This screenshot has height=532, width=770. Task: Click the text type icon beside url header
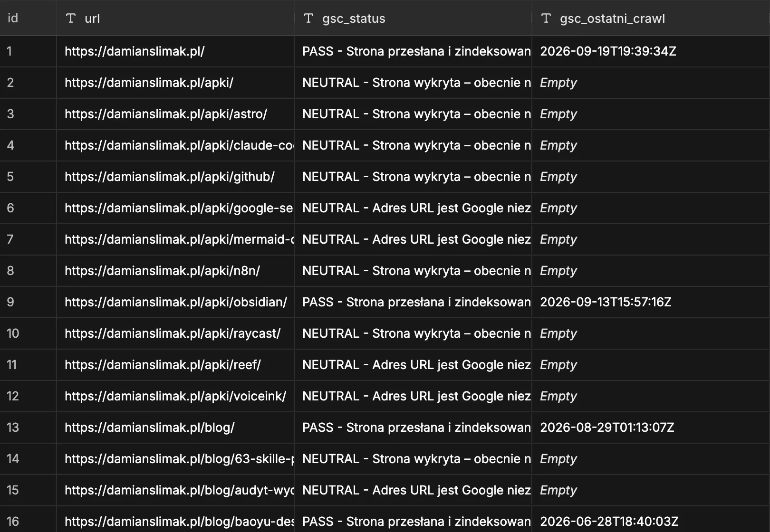tap(71, 19)
